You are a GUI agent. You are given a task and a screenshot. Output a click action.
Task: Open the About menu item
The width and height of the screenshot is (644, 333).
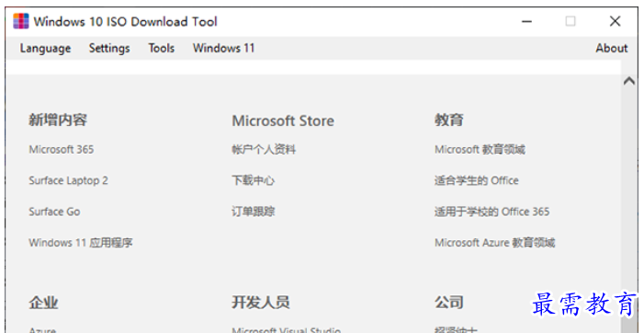pyautogui.click(x=612, y=48)
